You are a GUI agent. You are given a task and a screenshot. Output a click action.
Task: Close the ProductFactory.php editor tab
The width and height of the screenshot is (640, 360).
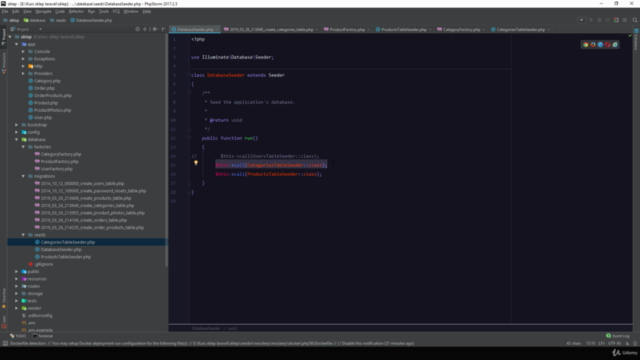pos(368,29)
